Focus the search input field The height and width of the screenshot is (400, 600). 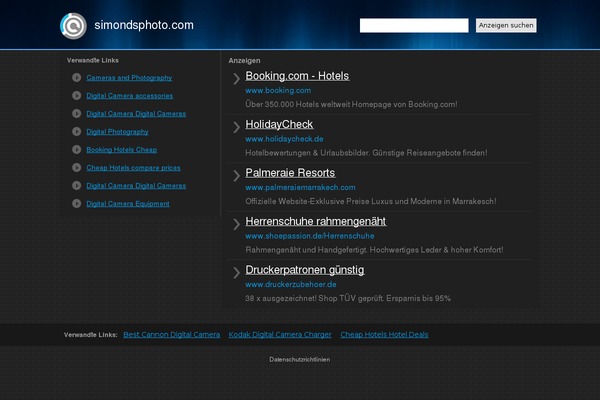414,26
